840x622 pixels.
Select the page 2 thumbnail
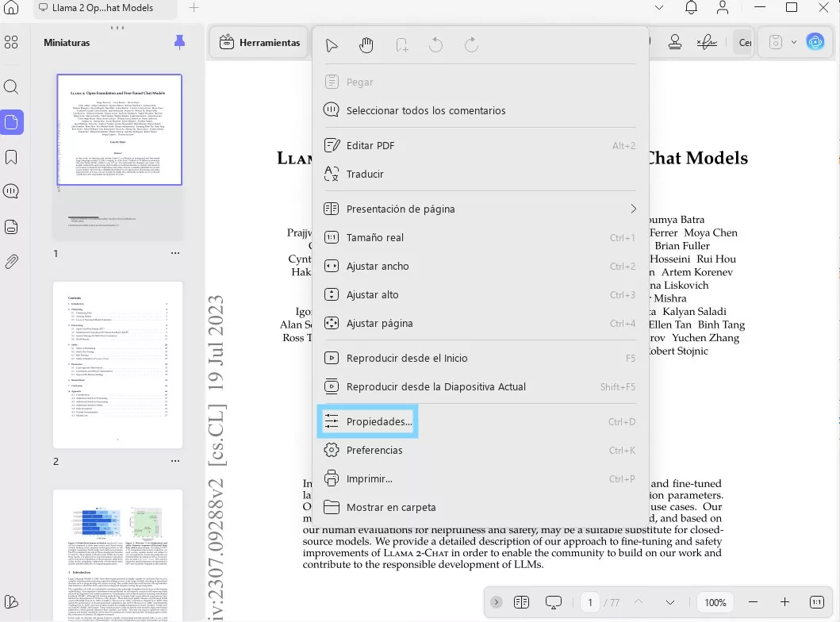[x=117, y=364]
